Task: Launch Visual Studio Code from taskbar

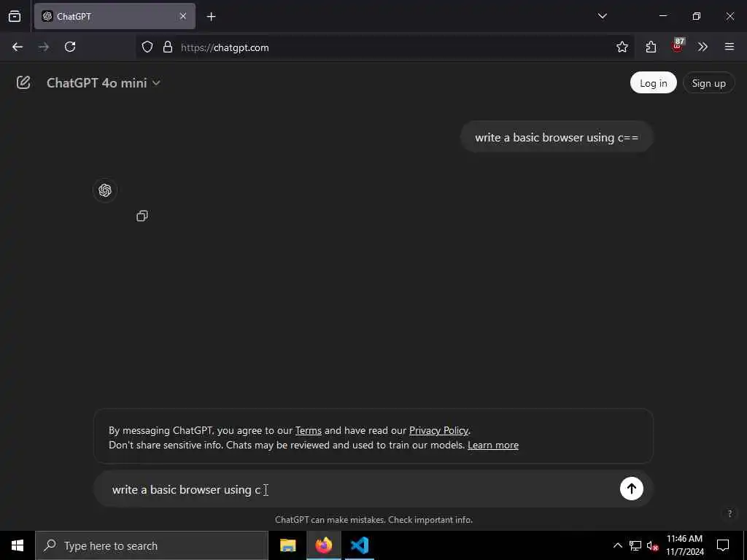Action: pyautogui.click(x=359, y=545)
